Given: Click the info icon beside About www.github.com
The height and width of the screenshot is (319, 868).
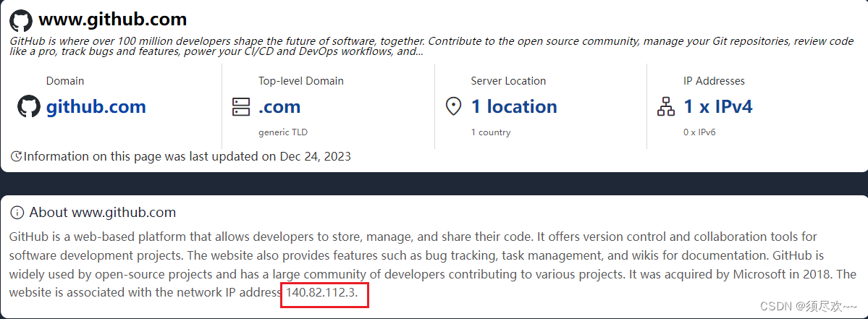Looking at the screenshot, I should tap(17, 212).
